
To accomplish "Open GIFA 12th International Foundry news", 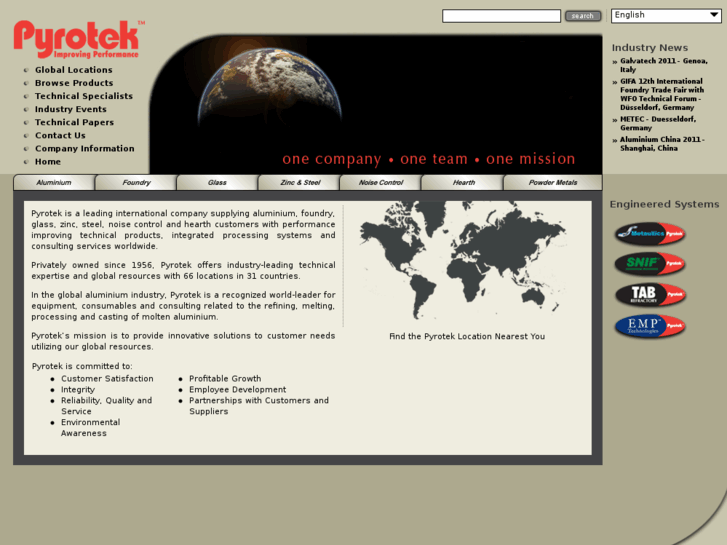I will (x=662, y=94).
